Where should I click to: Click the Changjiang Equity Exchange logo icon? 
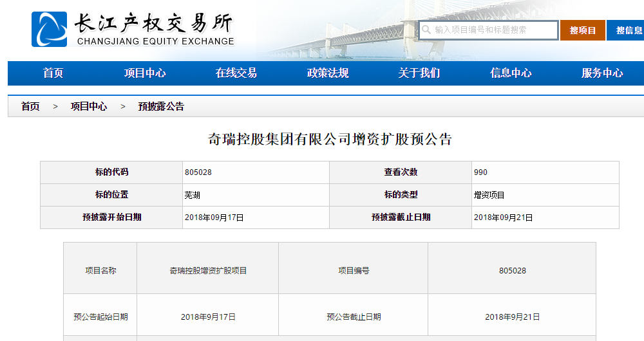pyautogui.click(x=50, y=29)
